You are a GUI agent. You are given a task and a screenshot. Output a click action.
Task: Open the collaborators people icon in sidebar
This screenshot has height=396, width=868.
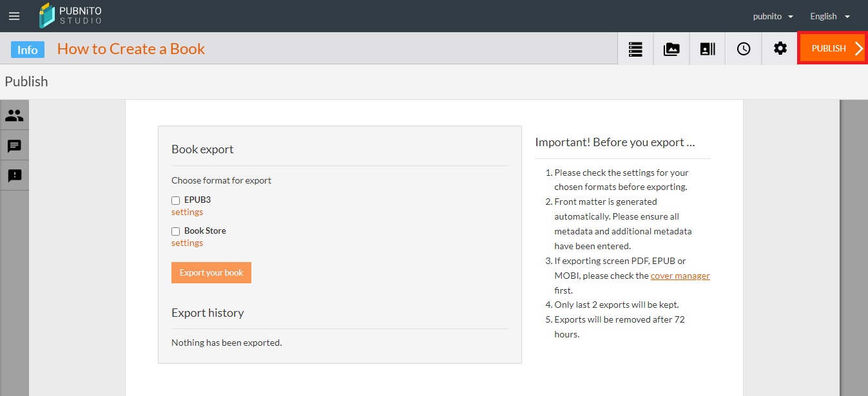[x=14, y=115]
